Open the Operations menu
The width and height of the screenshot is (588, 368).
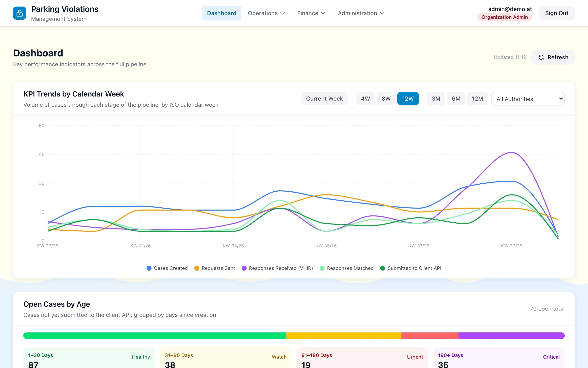266,13
